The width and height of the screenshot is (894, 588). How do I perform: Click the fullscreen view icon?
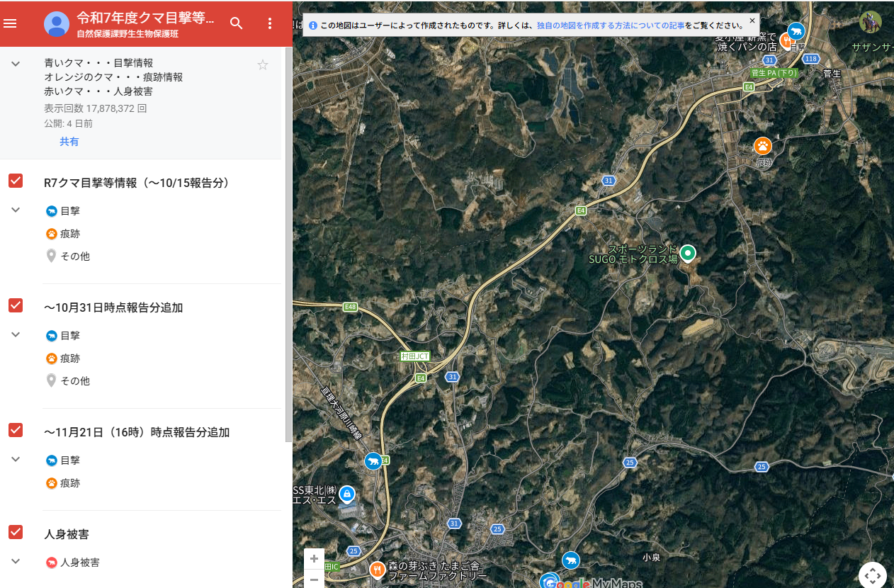tap(873, 575)
